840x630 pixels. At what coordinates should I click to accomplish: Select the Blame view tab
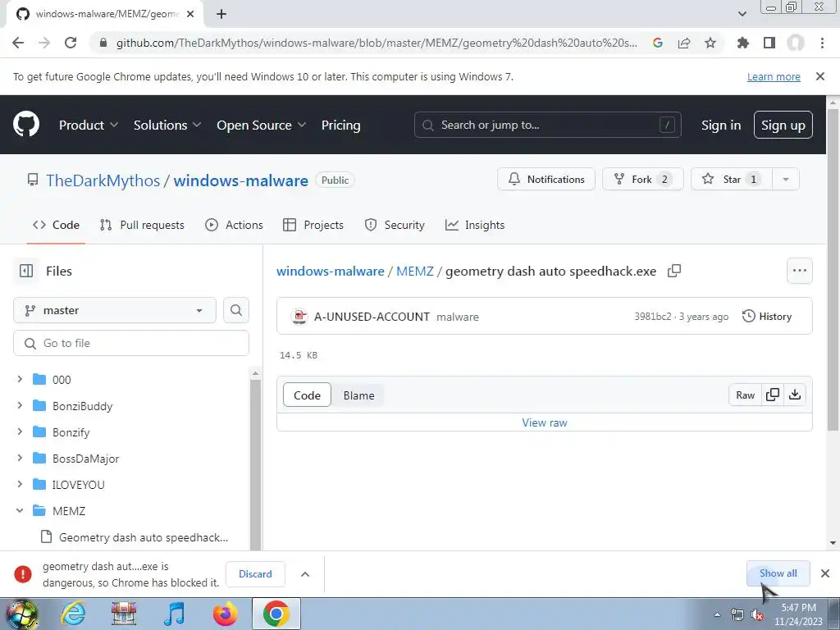pos(359,395)
